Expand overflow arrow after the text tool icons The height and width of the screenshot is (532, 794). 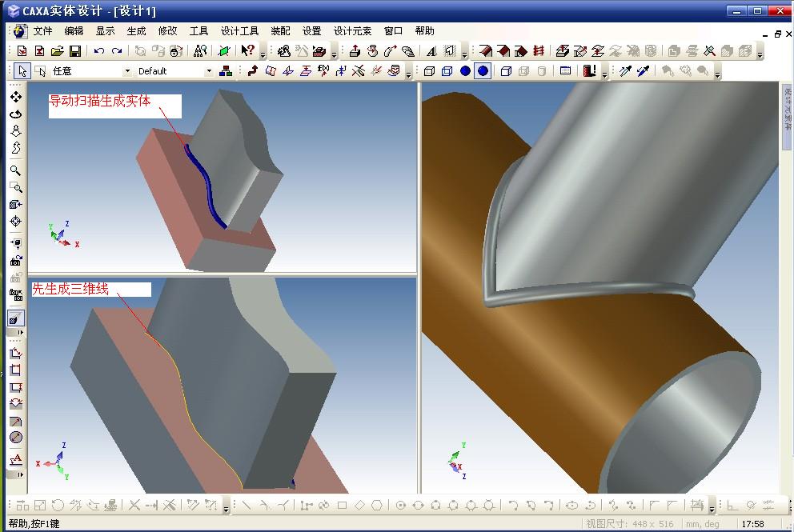tap(464, 53)
